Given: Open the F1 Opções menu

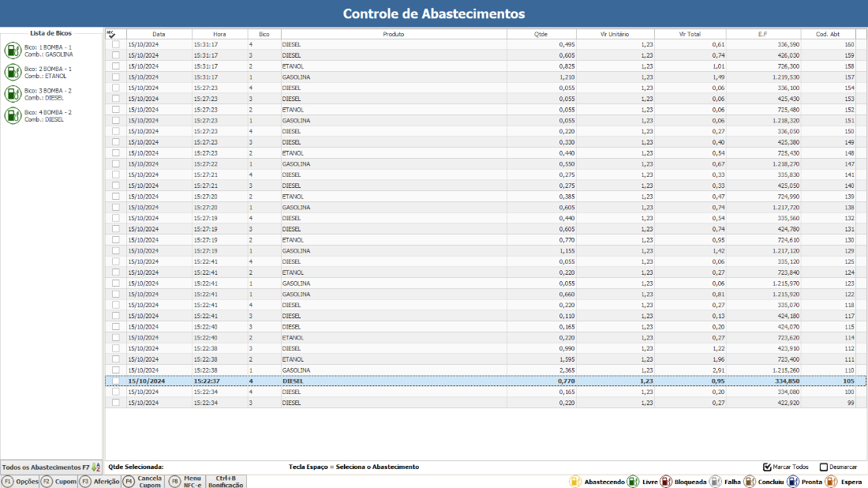Looking at the screenshot, I should (x=20, y=482).
